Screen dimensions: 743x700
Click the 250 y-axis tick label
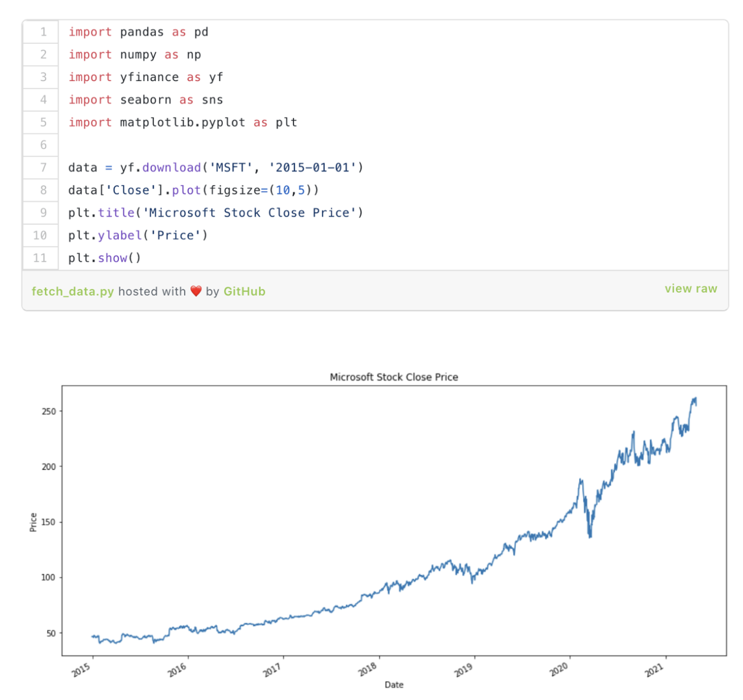(49, 411)
